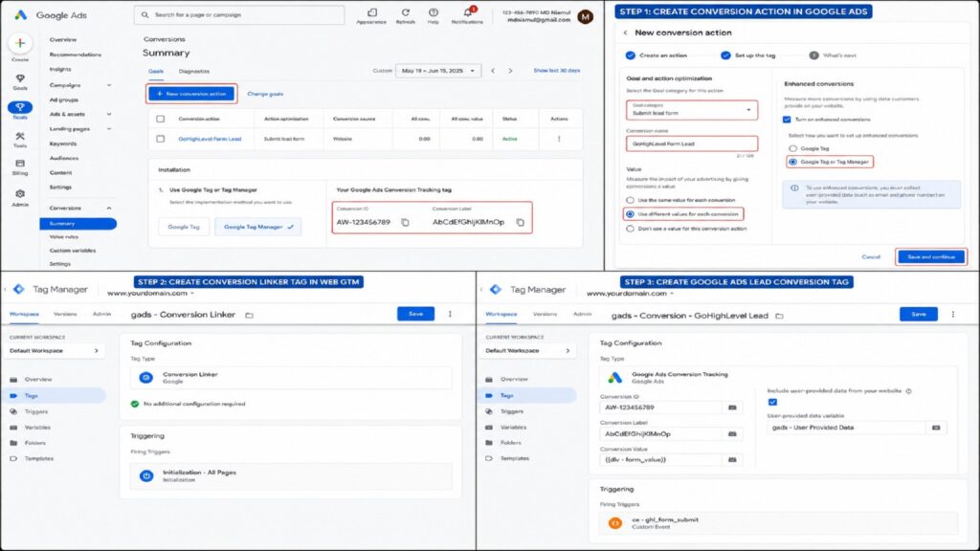Viewport: 980px width, 551px height.
Task: Go to previous date range arrow
Action: point(493,71)
